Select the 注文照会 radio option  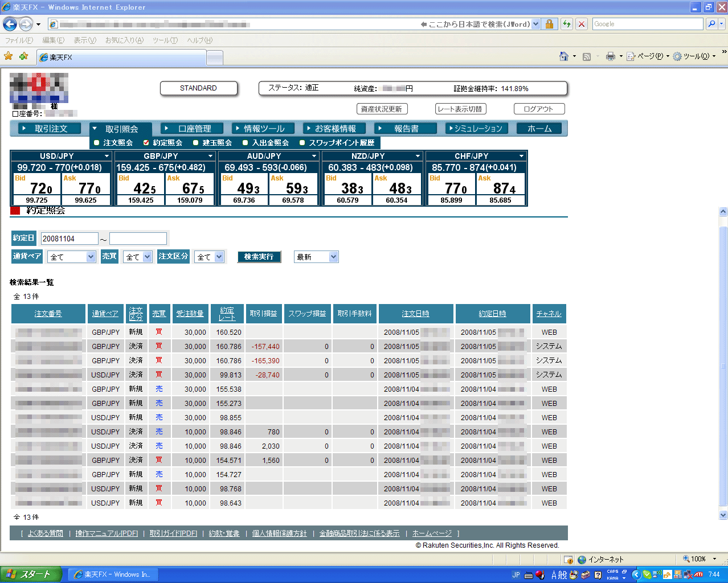97,143
